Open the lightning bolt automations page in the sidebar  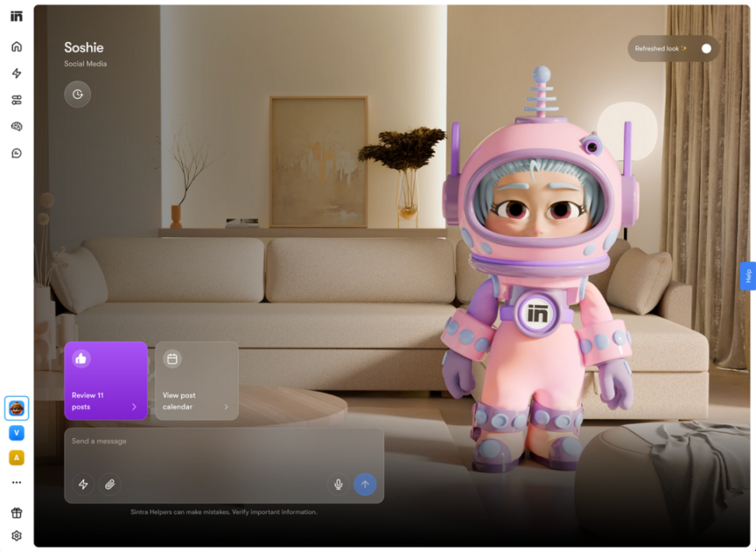(x=16, y=73)
